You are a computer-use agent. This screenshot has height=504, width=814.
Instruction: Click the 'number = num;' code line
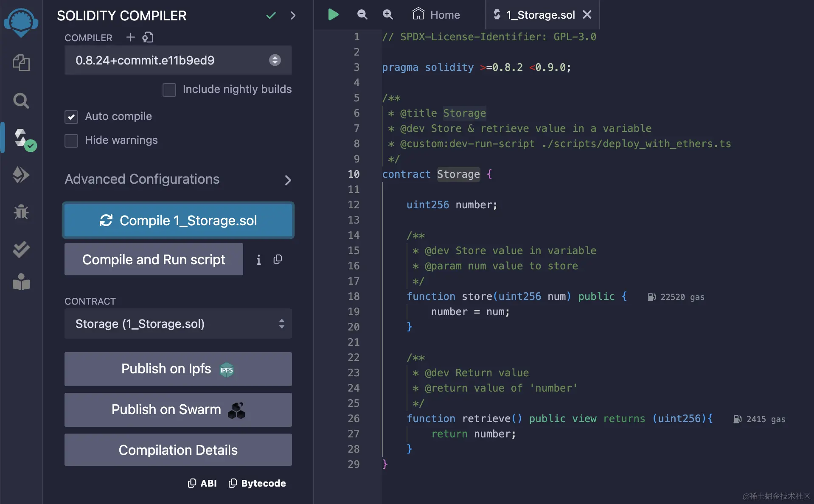(x=470, y=312)
